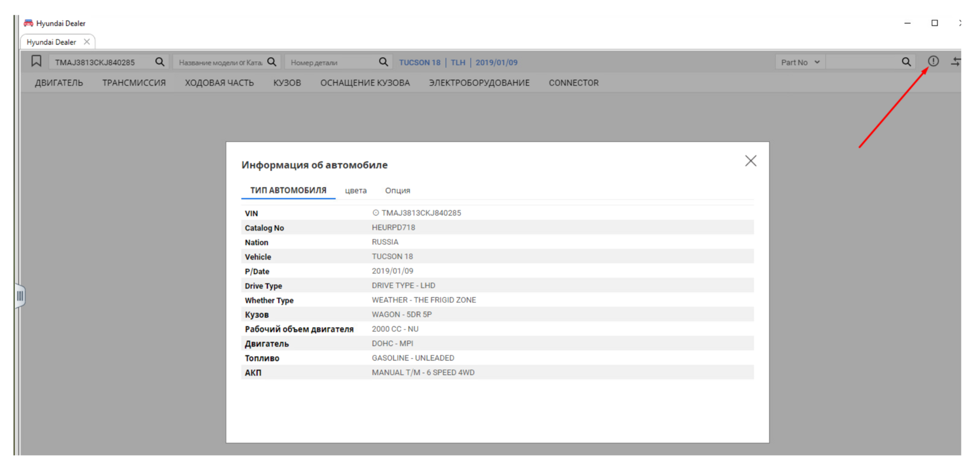Minimize the Hyundai Dealer window

click(x=907, y=23)
